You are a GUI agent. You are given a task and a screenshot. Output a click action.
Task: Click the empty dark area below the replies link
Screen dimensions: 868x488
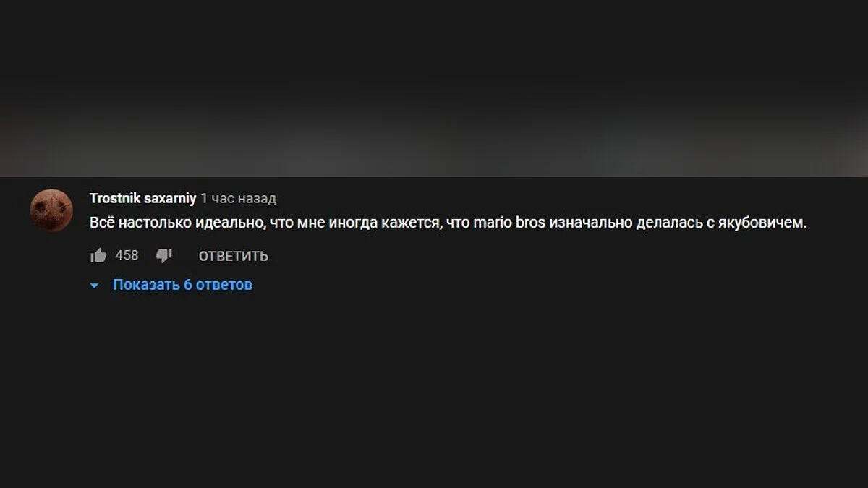(434, 390)
